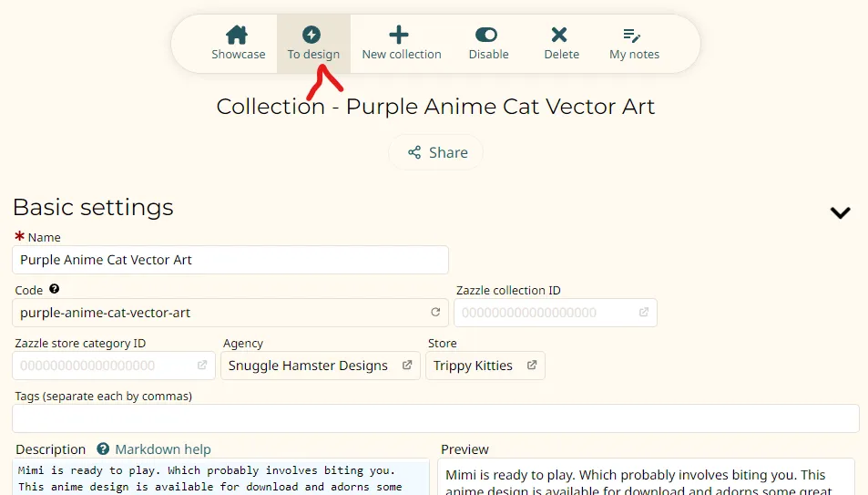Focus the Name input field
868x495 pixels.
click(x=230, y=260)
